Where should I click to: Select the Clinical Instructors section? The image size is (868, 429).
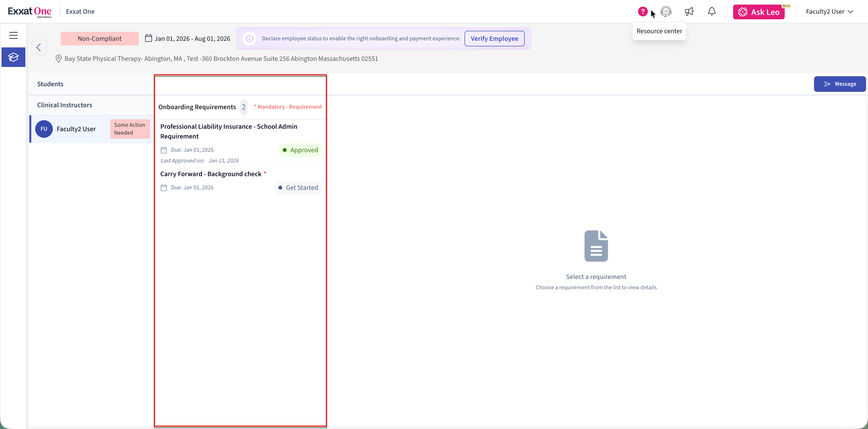[65, 105]
